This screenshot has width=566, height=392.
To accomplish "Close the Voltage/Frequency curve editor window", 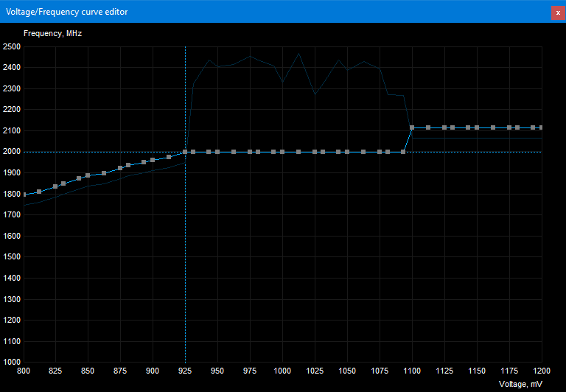I will click(x=558, y=13).
